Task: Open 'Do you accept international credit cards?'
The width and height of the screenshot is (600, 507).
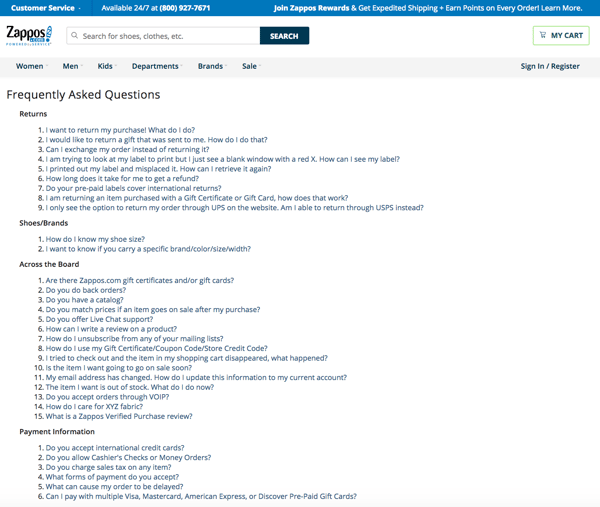Action: [115, 448]
